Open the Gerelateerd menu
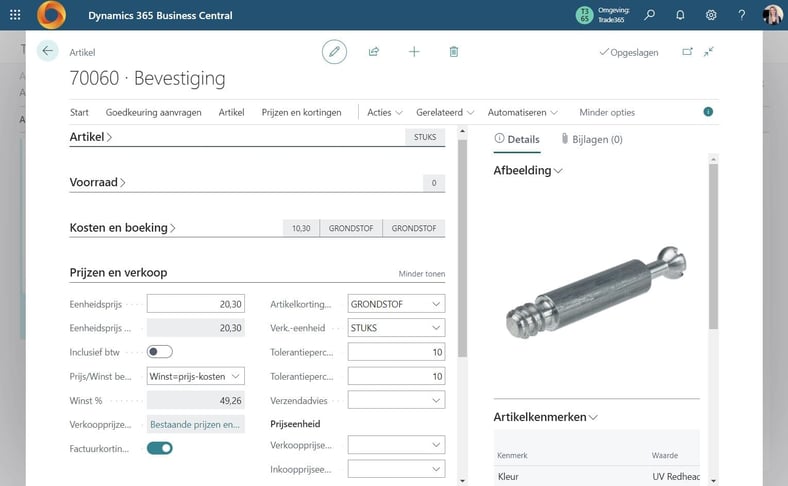 click(x=445, y=112)
